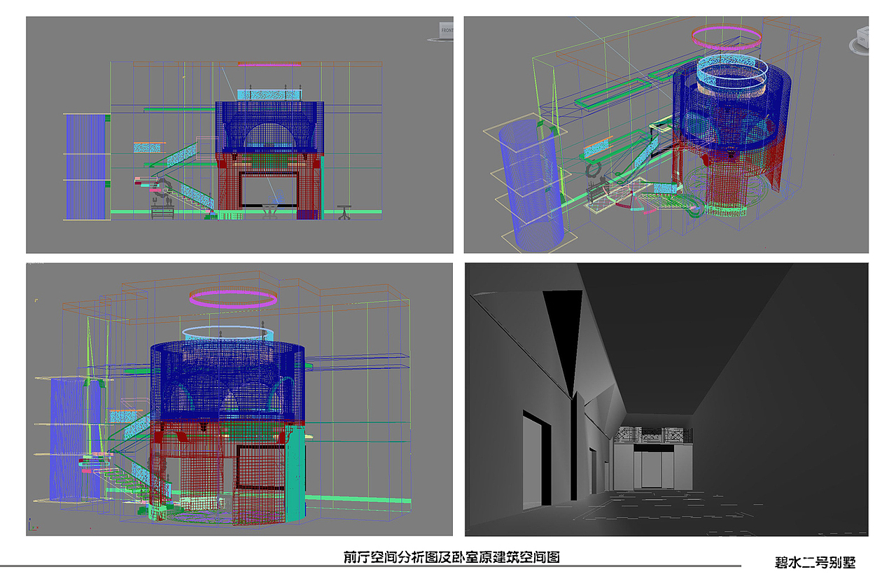Image resolution: width=896 pixels, height=588 pixels.
Task: Open the bottom-left wireframe view with the blue cylinder
Action: (x=240, y=400)
